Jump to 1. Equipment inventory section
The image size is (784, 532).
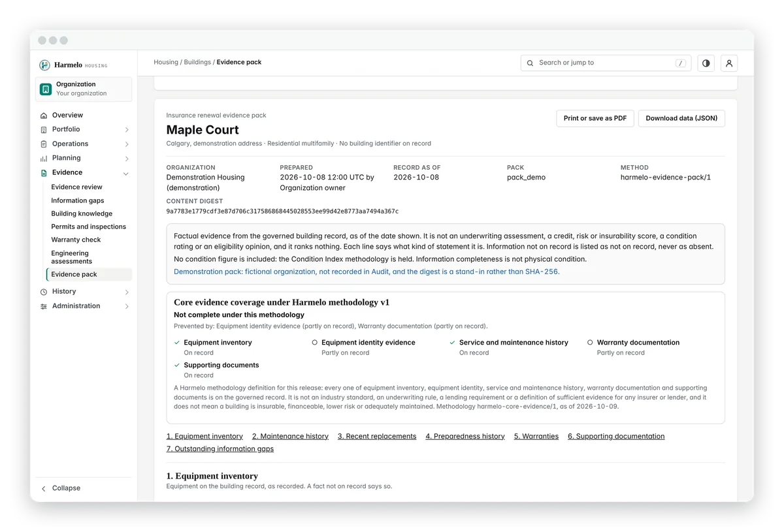pos(204,437)
